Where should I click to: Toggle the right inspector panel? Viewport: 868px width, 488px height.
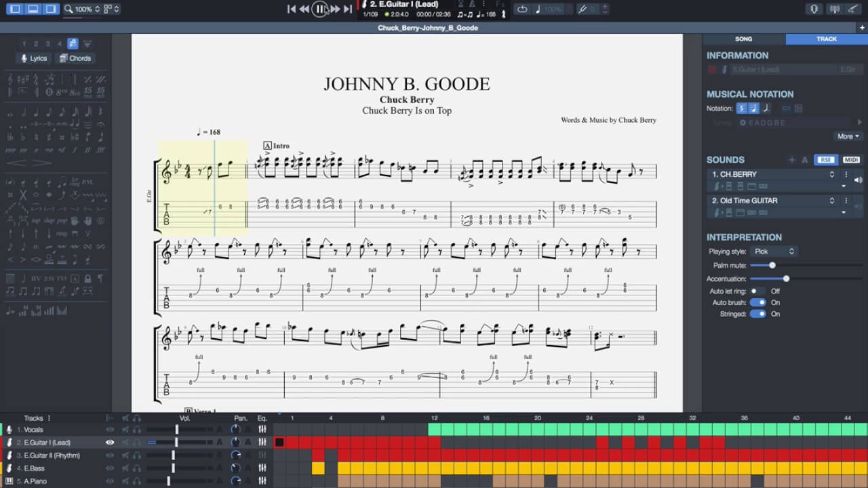(x=50, y=9)
